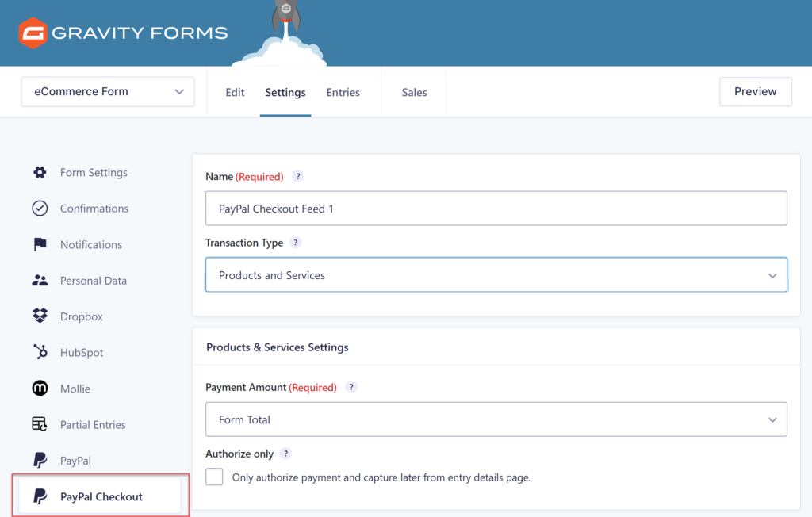The width and height of the screenshot is (812, 517).
Task: Open Partial Entries settings
Action: click(93, 424)
